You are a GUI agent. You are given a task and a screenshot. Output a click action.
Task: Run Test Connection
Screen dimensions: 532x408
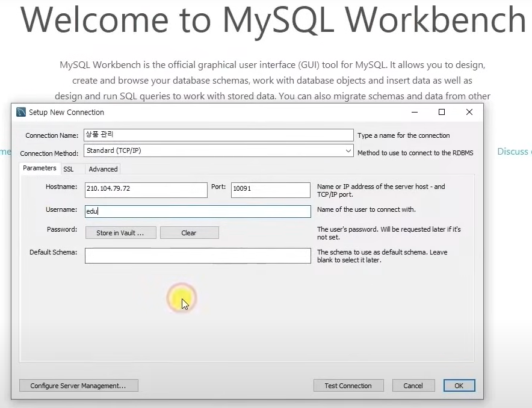coord(348,386)
